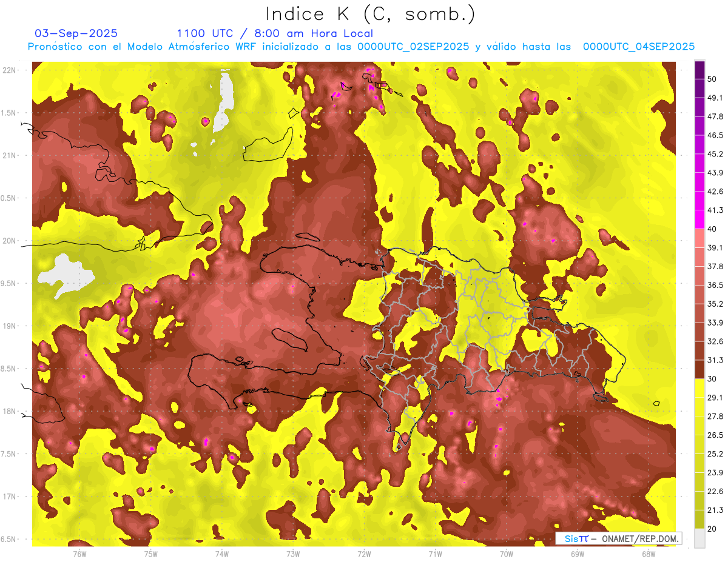Click the legend value 26.5
Viewport: 728px width, 562px height.
point(715,435)
